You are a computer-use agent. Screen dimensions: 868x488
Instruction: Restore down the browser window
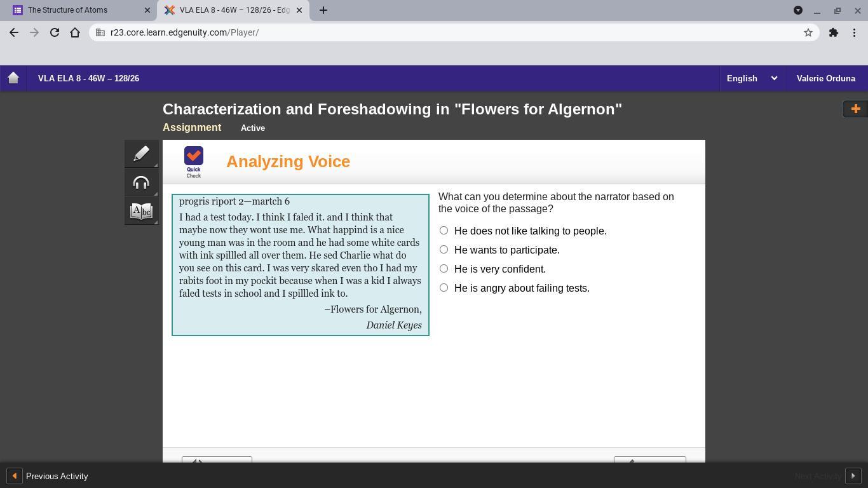[x=837, y=10]
